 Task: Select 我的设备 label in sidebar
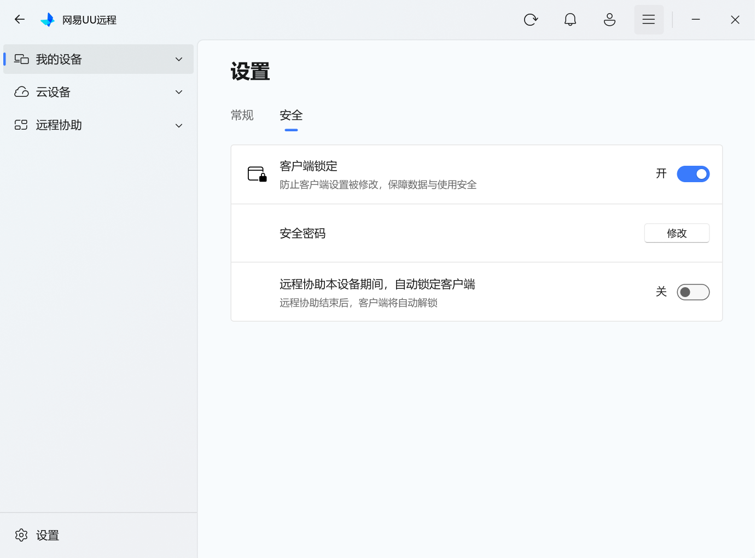click(59, 59)
